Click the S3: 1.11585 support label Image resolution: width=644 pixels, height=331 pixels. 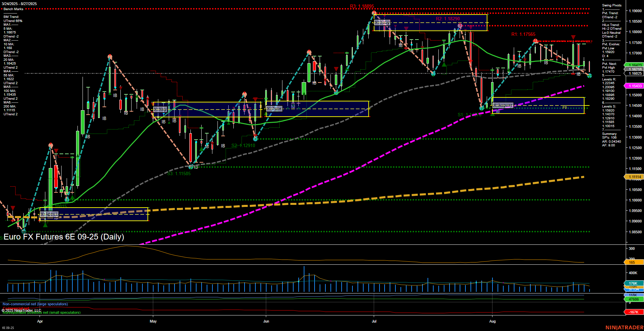(x=179, y=174)
